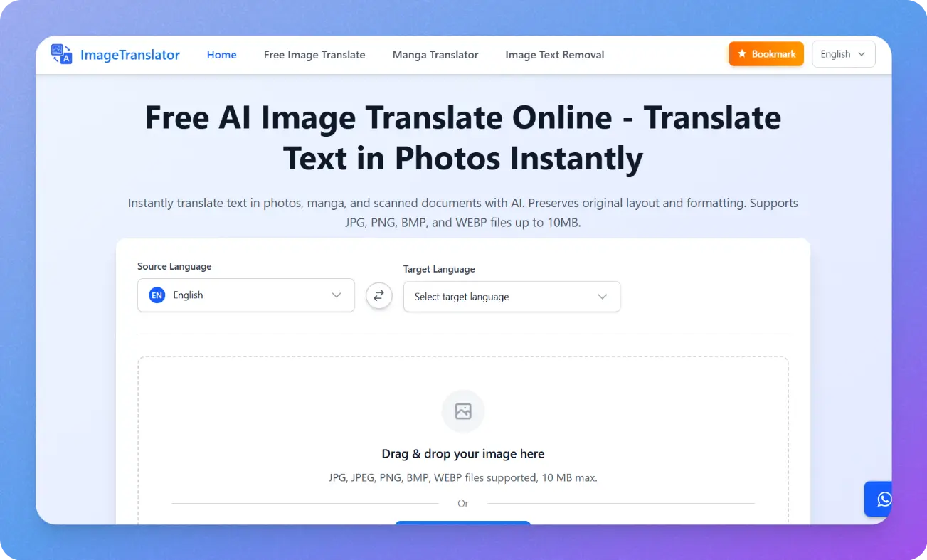Click the star icon on Bookmark
927x560 pixels.
742,54
